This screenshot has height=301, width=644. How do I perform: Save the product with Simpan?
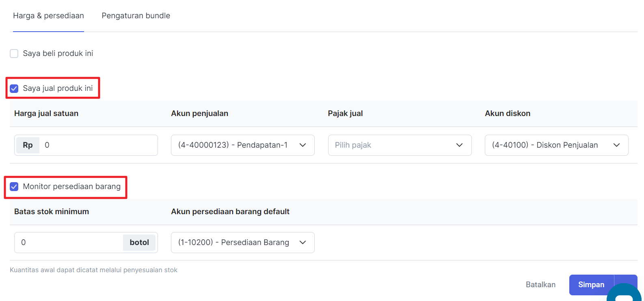591,285
